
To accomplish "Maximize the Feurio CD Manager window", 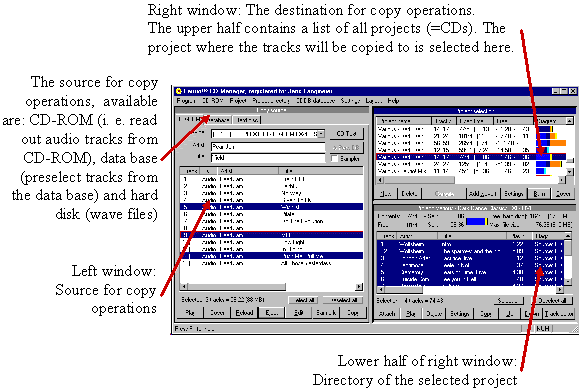I will [x=564, y=91].
